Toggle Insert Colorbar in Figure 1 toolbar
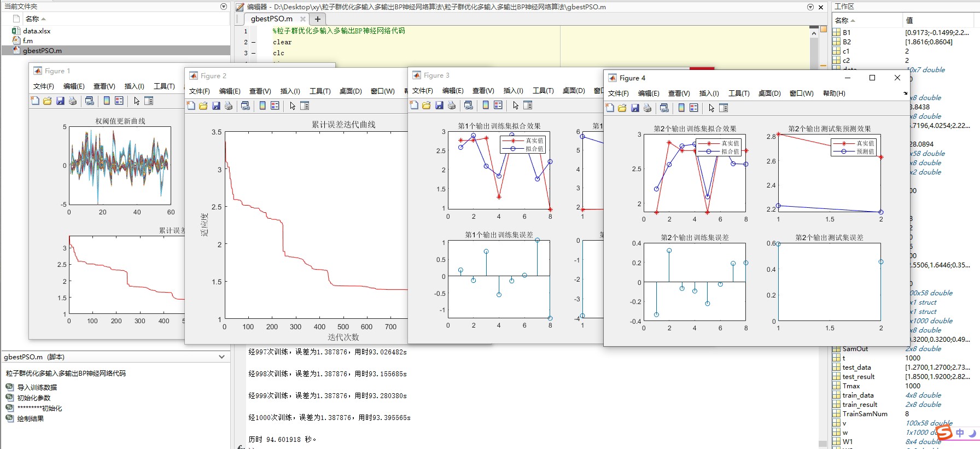Screen dimensions: 980x449 click(x=107, y=101)
